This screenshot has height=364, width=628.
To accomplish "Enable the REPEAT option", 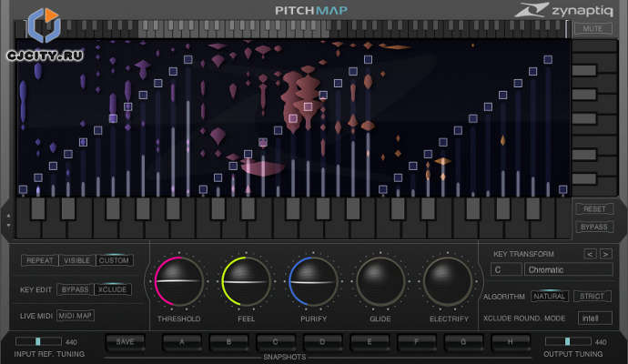I will (x=40, y=260).
